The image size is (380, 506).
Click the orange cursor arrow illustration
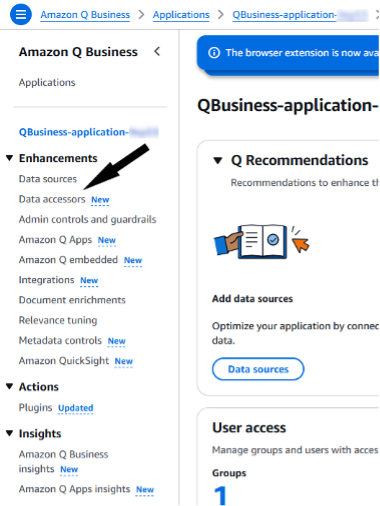[300, 243]
